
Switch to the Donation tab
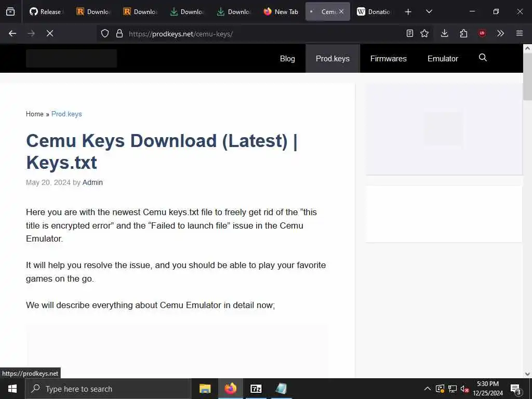coord(374,11)
